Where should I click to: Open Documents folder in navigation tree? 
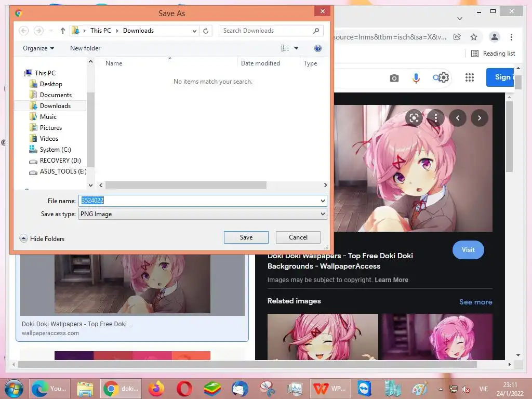point(56,95)
